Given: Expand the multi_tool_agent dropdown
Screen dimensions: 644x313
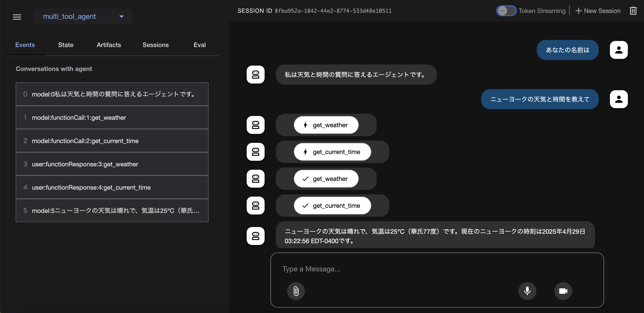Looking at the screenshot, I should (x=83, y=17).
